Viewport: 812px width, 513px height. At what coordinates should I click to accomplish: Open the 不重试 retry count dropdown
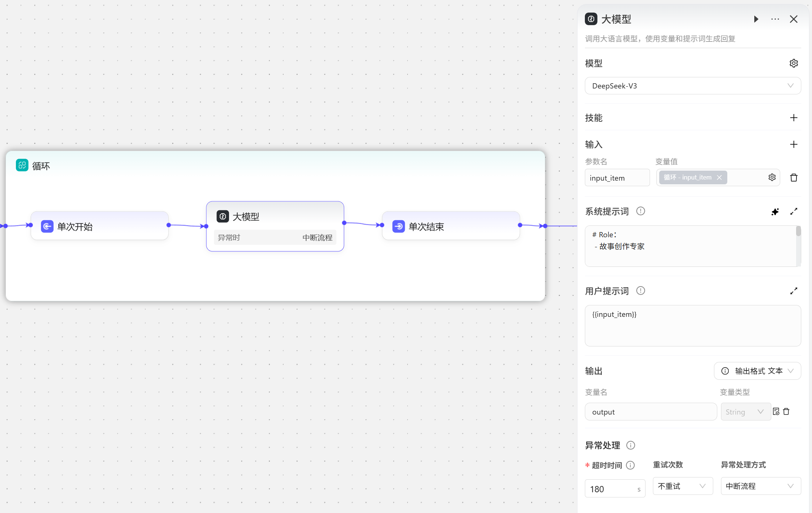click(x=683, y=486)
